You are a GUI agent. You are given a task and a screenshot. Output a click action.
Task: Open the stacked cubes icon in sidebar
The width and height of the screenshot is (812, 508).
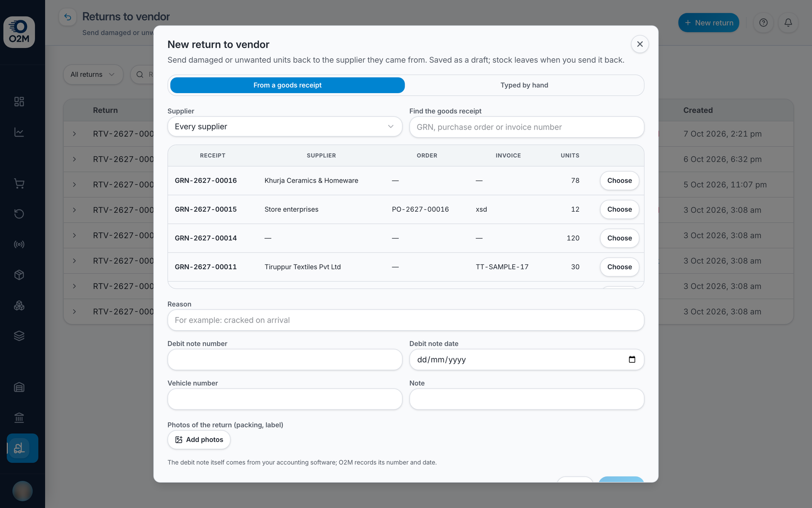19,305
